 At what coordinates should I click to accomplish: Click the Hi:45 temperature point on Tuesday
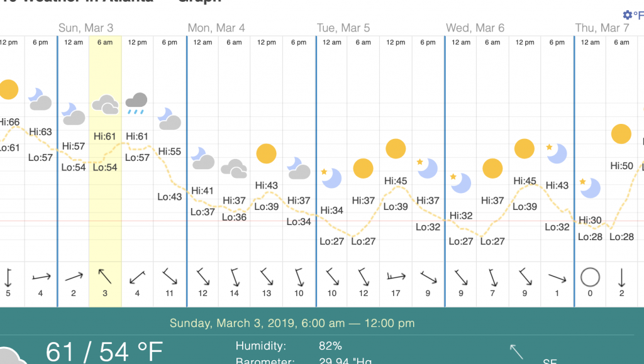coord(395,182)
